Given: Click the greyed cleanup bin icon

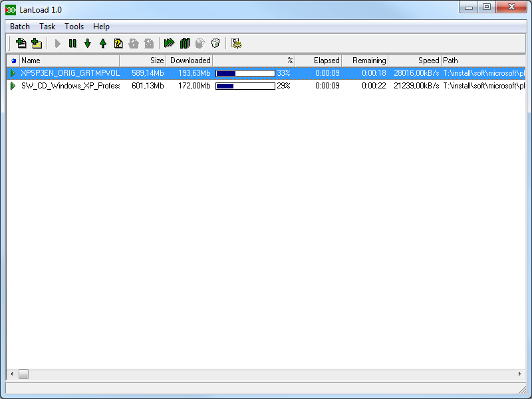Looking at the screenshot, I should (x=200, y=43).
